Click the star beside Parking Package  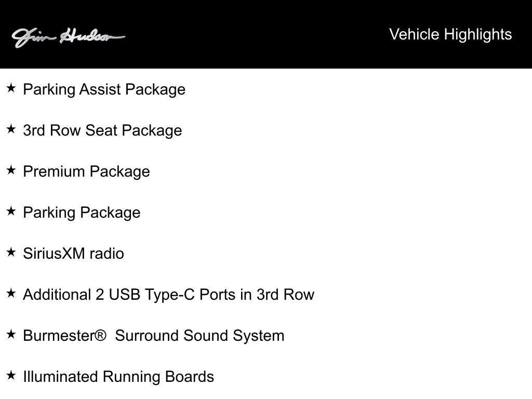11,211
